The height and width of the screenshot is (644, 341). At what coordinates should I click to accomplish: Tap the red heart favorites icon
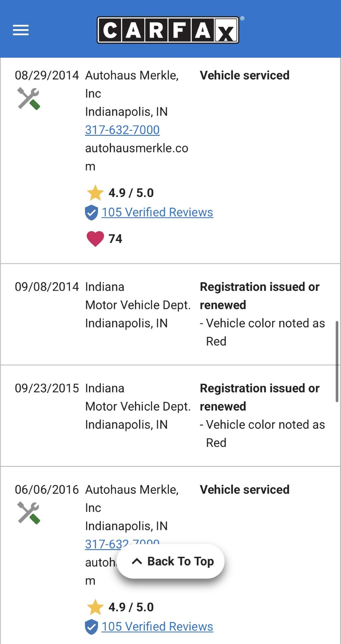[95, 239]
